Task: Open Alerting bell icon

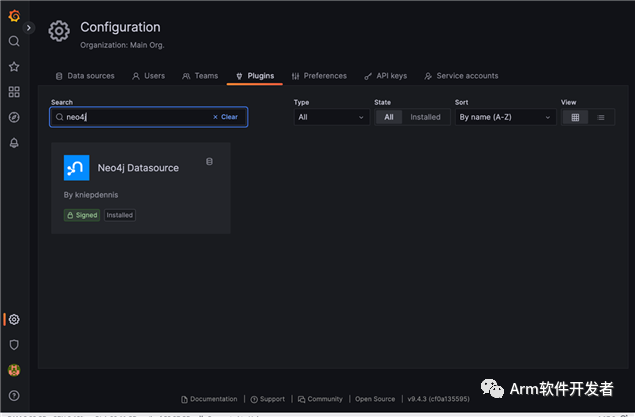Action: point(14,143)
